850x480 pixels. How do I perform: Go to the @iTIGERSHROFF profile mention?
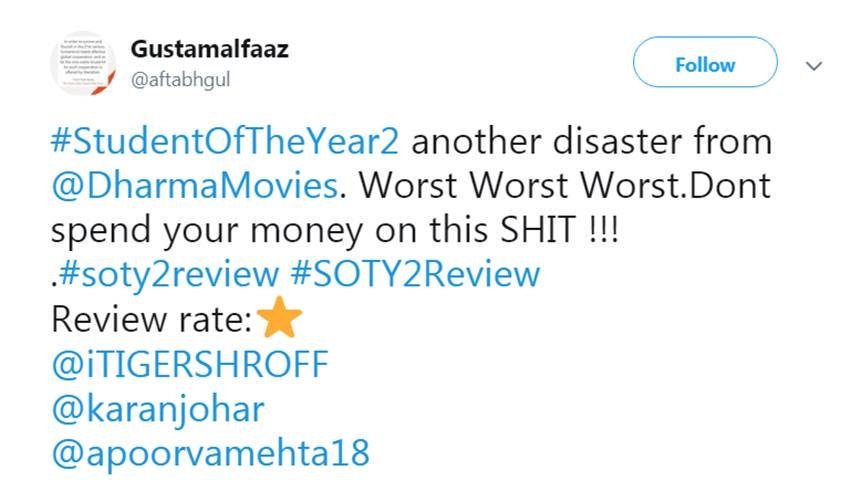point(189,365)
